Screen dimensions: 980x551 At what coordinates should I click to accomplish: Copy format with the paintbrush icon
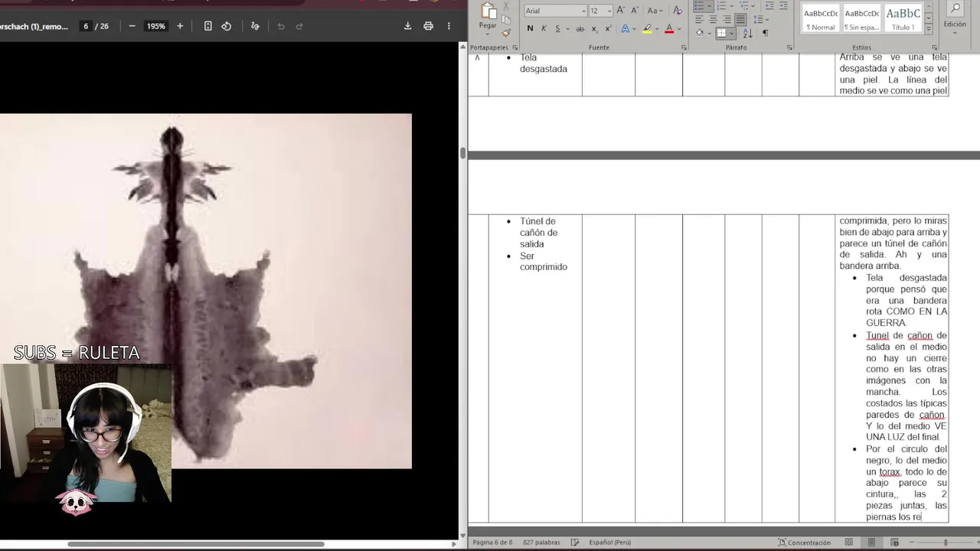pos(506,32)
